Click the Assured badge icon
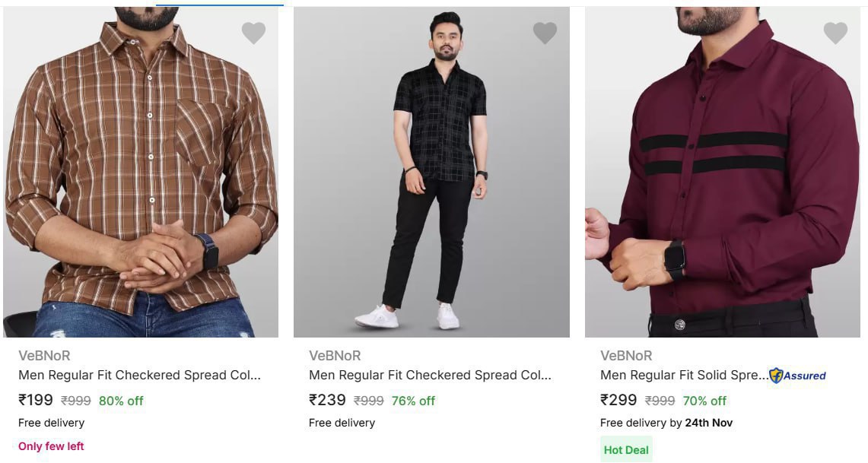 tap(796, 376)
